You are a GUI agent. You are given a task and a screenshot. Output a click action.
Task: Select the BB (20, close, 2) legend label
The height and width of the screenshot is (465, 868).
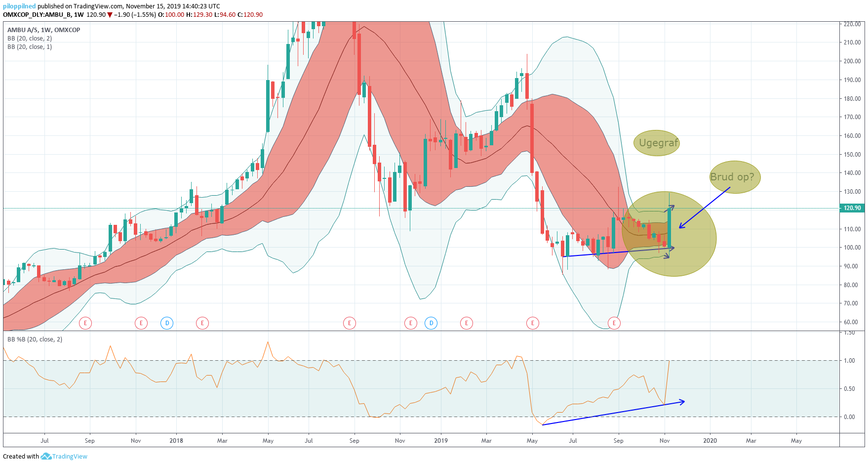point(30,38)
